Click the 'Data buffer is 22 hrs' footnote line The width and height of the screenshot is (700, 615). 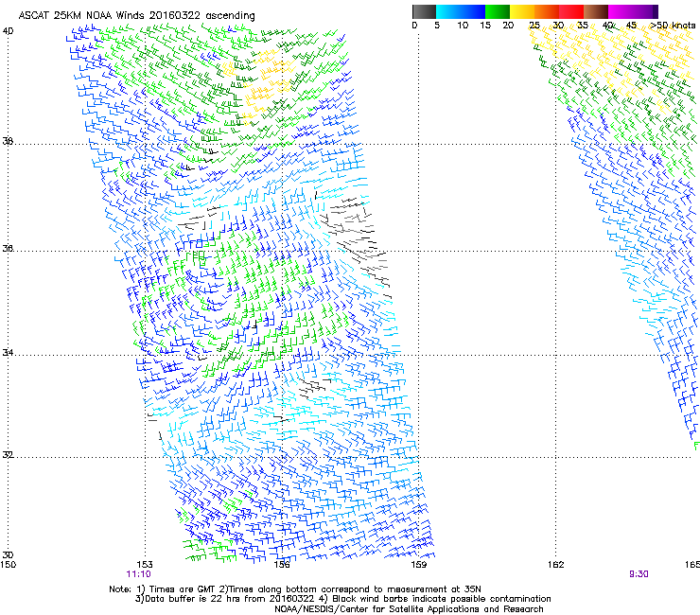pos(342,599)
